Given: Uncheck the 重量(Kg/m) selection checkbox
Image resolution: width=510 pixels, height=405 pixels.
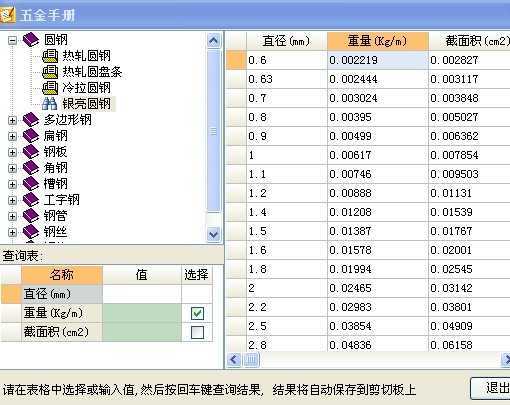Looking at the screenshot, I should (x=197, y=313).
